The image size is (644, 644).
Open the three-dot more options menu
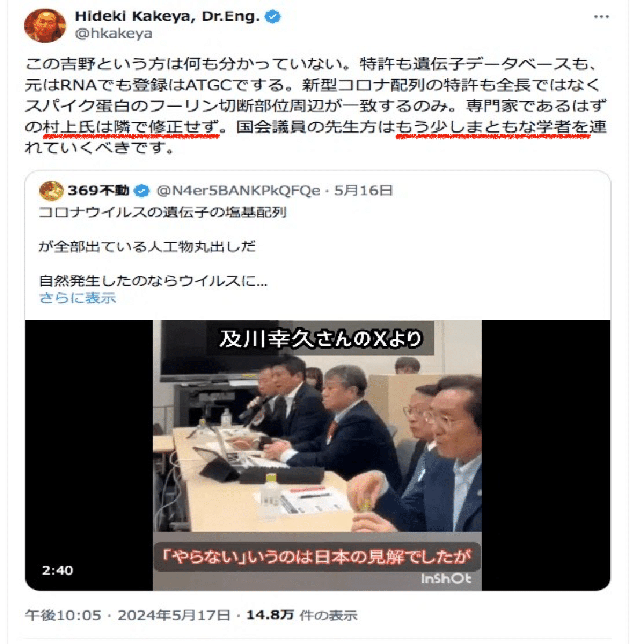point(601,17)
